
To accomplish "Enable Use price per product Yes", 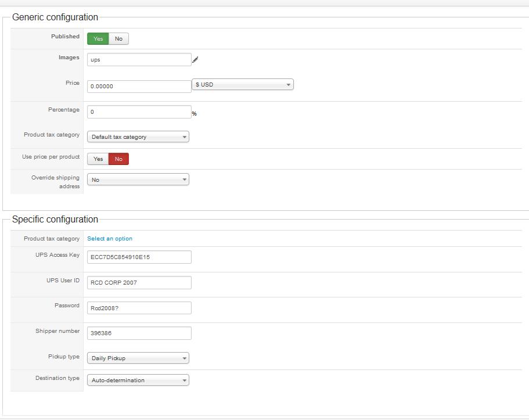I will (x=98, y=159).
